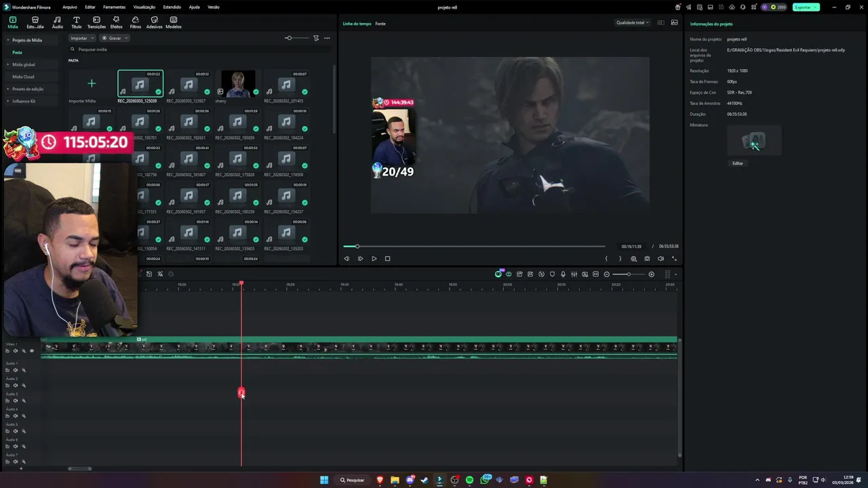Open the Mídia panel tab
This screenshot has width=868, height=488.
tap(13, 22)
